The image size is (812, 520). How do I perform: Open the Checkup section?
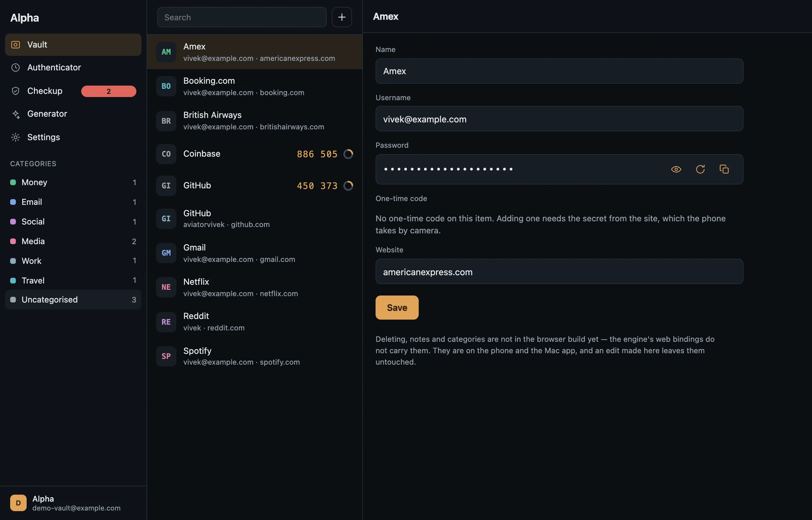click(x=73, y=91)
